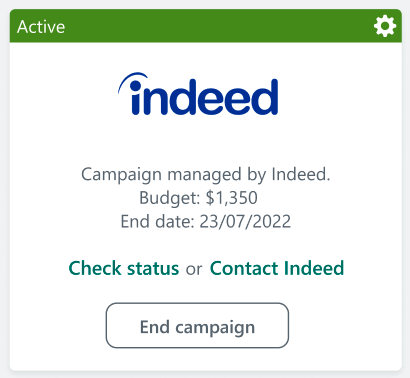Select the 23/07/2022 end date value

tap(245, 221)
